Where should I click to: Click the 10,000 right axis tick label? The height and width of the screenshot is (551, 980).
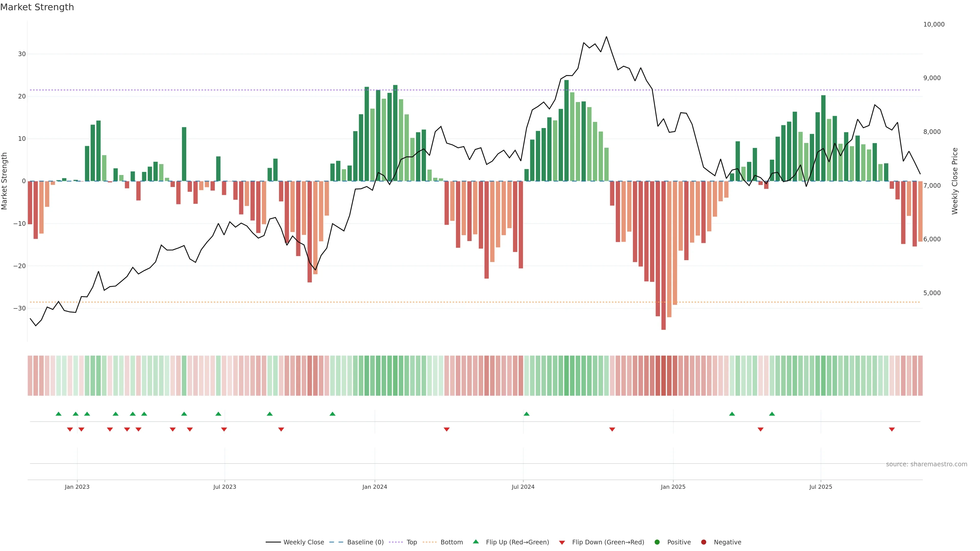(x=934, y=24)
